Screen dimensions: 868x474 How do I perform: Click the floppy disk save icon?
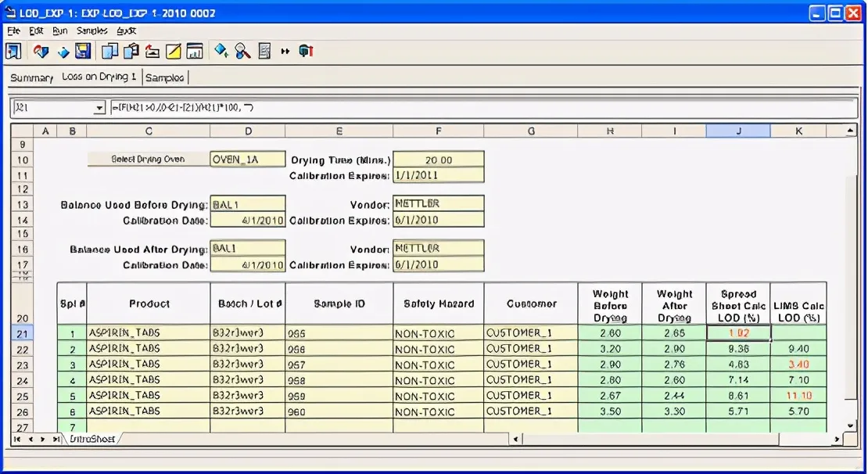[83, 52]
